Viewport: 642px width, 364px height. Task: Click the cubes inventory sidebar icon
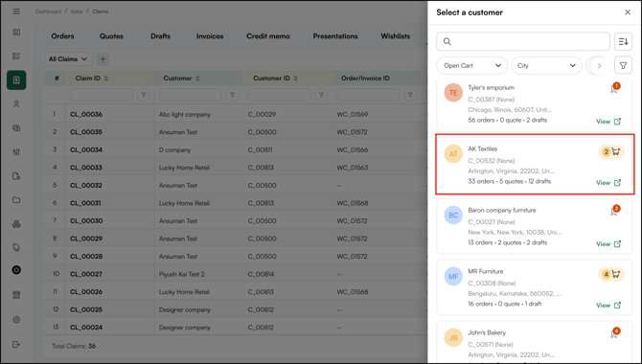point(16,224)
